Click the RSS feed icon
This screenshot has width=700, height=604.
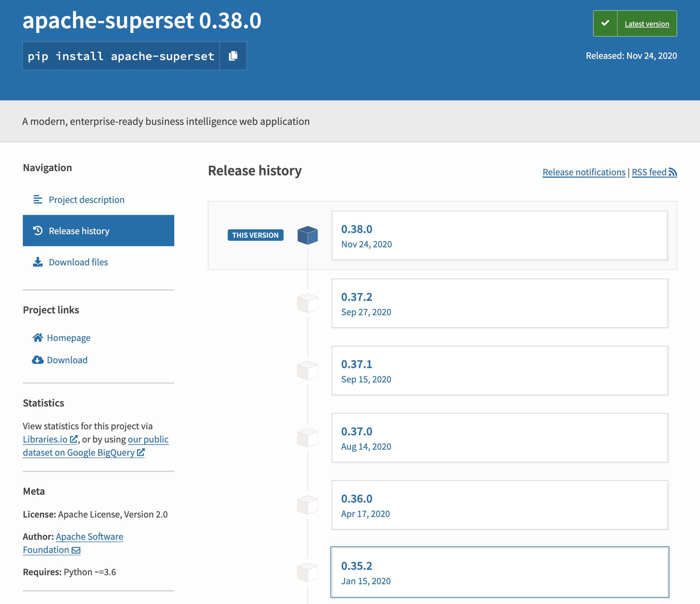coord(673,172)
